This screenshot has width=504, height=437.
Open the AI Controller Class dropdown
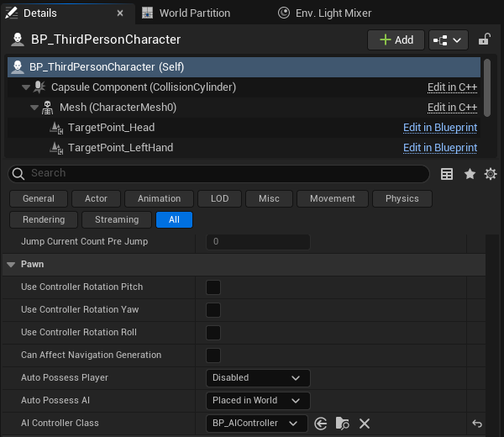pyautogui.click(x=257, y=424)
